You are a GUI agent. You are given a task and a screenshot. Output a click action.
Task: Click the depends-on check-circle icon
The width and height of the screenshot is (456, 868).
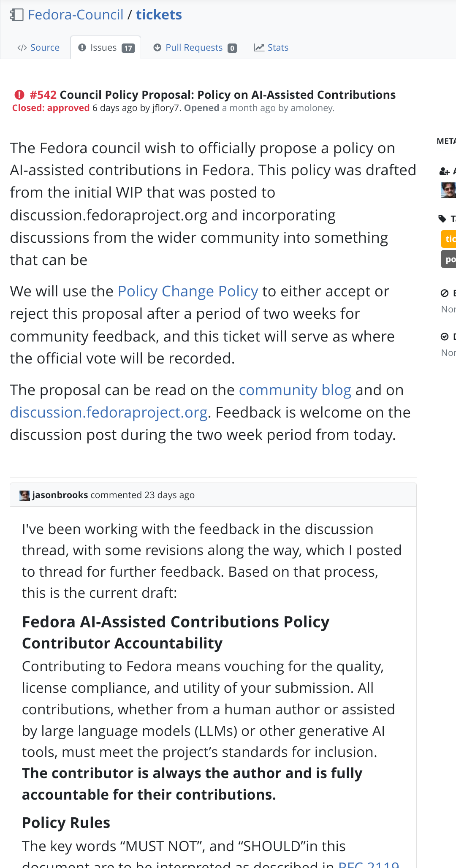(x=445, y=336)
